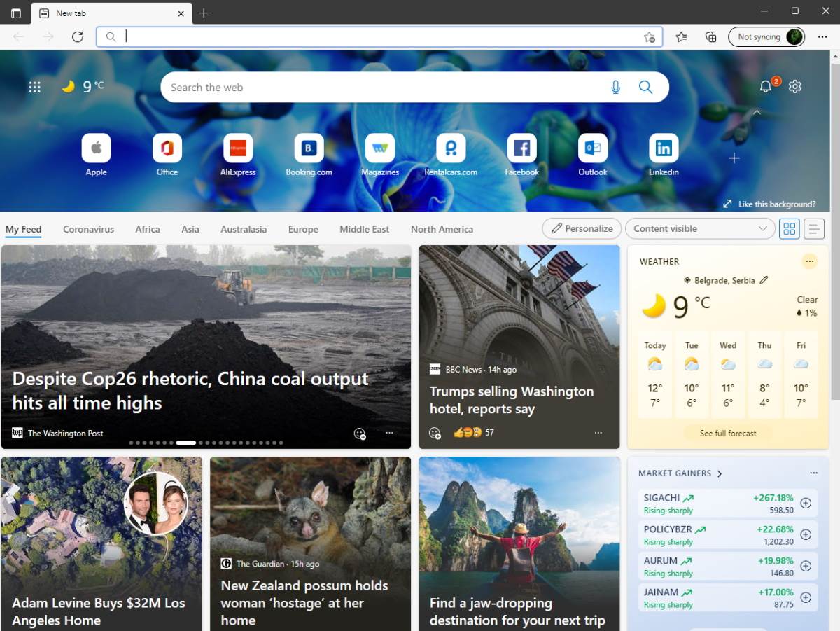Image resolution: width=840 pixels, height=631 pixels.
Task: Open Collections in the browser toolbar
Action: point(710,36)
